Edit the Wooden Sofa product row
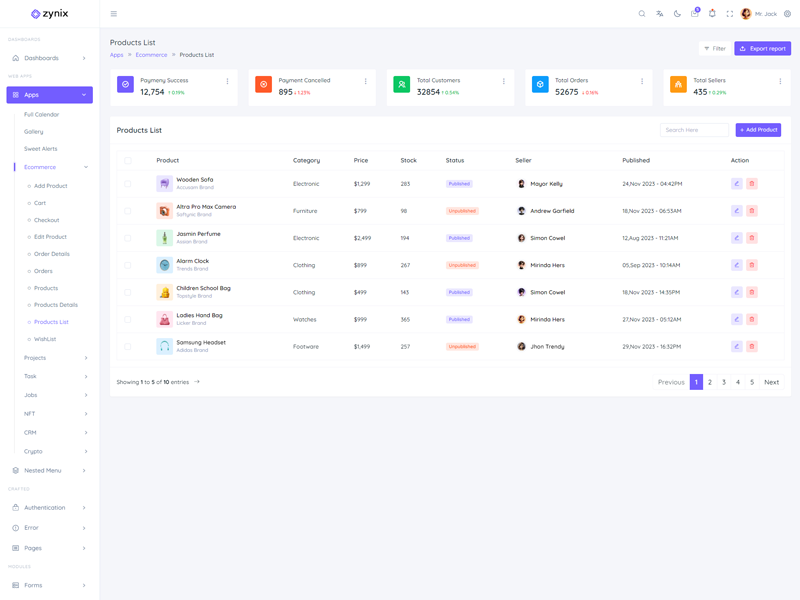The image size is (800, 600). [736, 184]
